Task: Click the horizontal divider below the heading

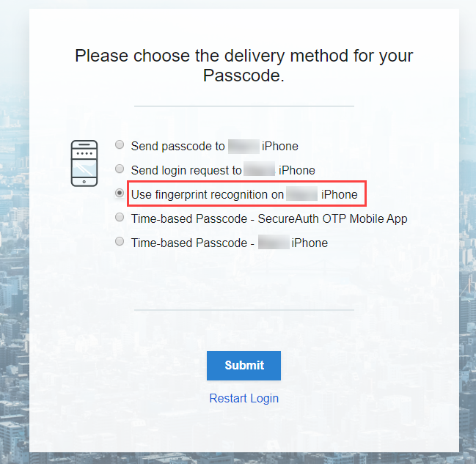Action: coord(244,106)
